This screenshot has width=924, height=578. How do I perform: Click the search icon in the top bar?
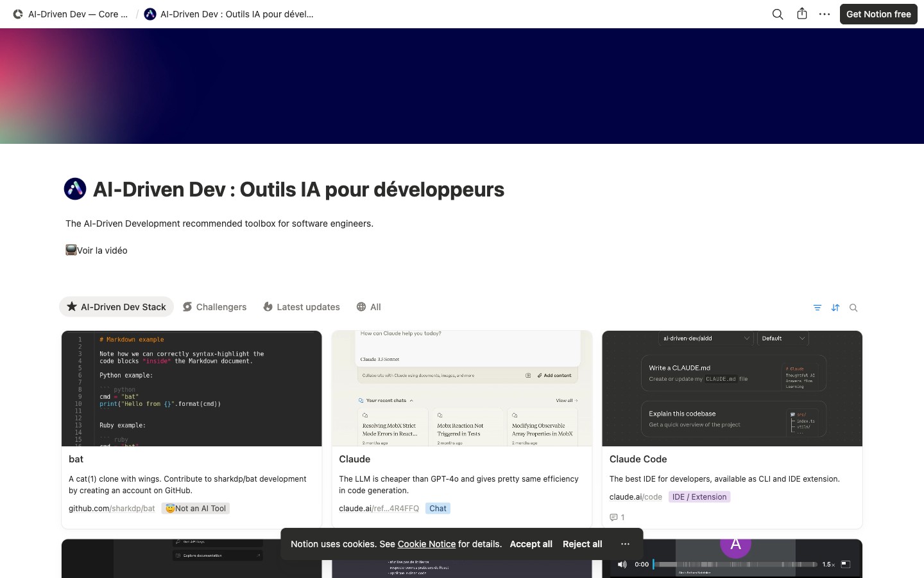pyautogui.click(x=777, y=14)
